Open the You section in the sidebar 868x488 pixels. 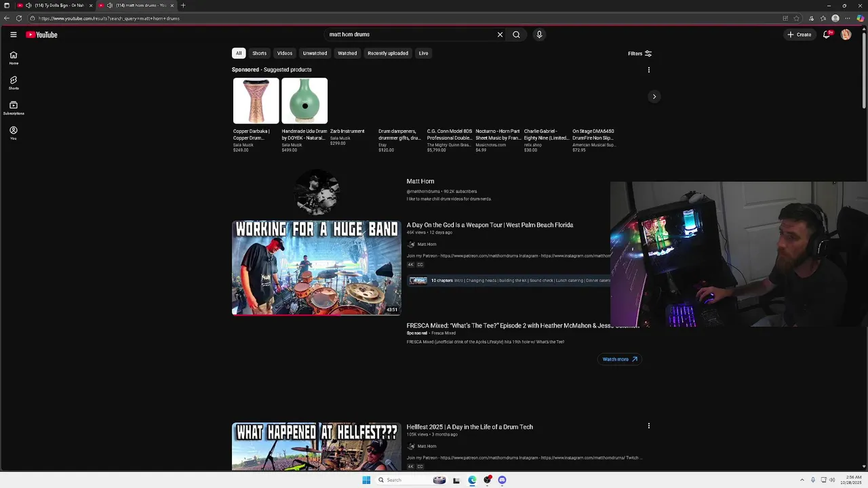pyautogui.click(x=14, y=134)
